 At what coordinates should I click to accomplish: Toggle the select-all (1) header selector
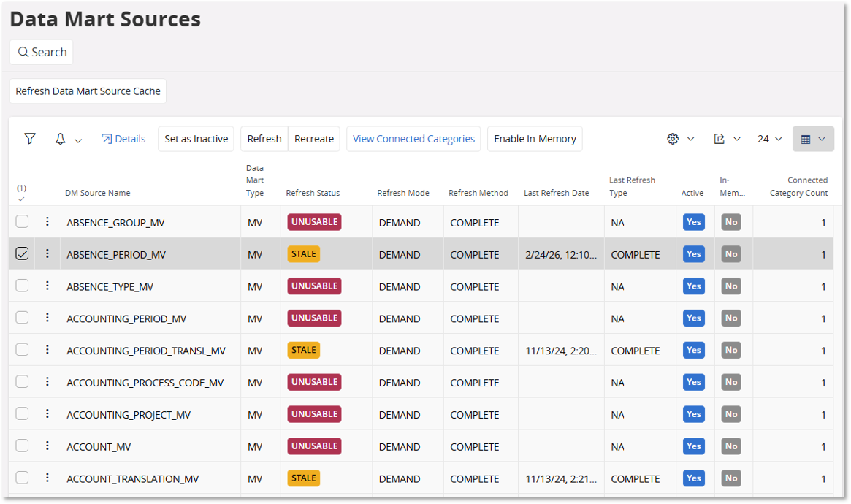pyautogui.click(x=21, y=193)
